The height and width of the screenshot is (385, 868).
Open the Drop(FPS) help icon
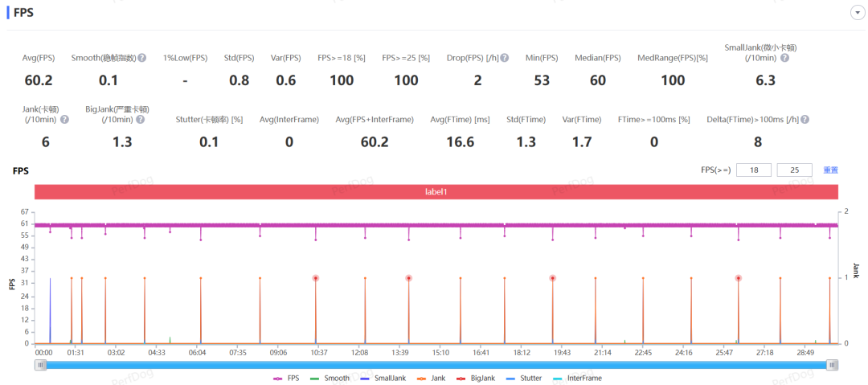[x=504, y=58]
